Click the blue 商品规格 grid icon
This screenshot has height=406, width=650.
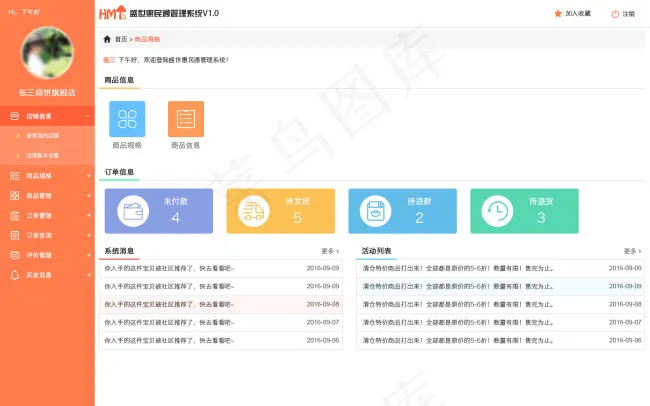127,119
